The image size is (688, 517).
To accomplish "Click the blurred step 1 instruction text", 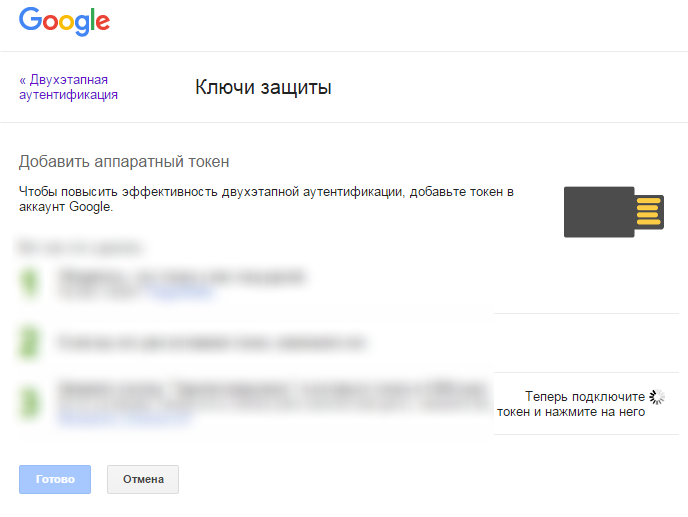I will pos(180,275).
